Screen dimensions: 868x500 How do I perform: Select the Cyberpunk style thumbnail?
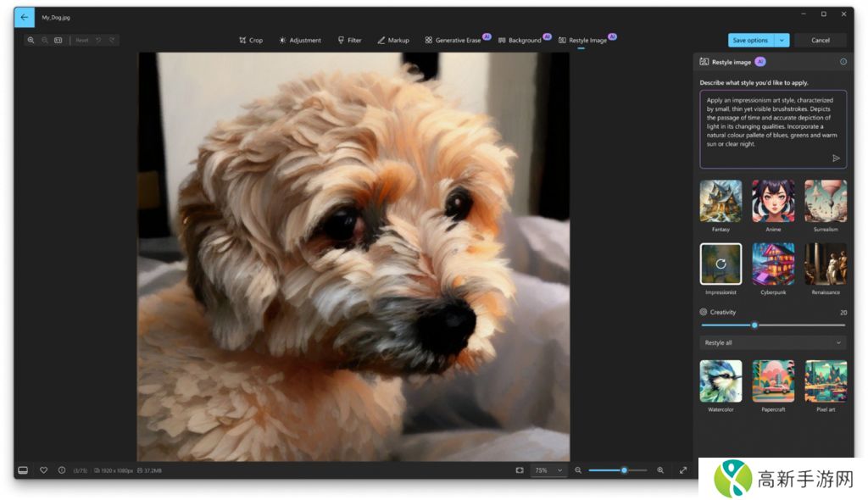[773, 264]
